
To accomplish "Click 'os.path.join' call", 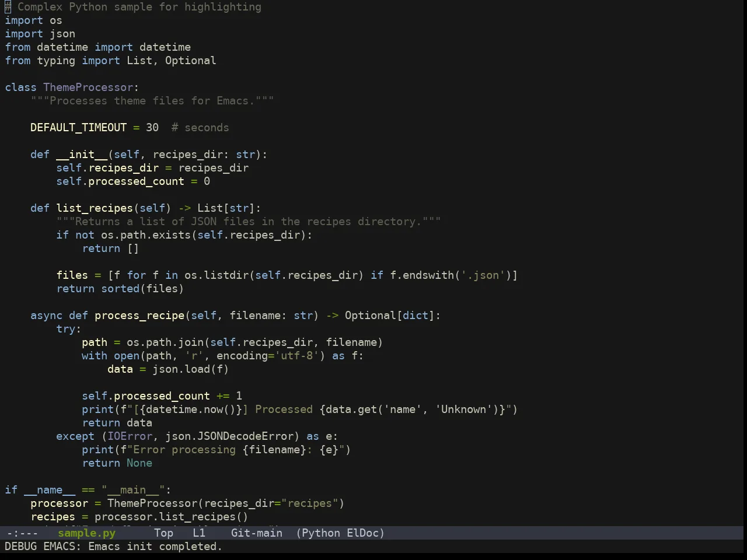I will point(165,342).
